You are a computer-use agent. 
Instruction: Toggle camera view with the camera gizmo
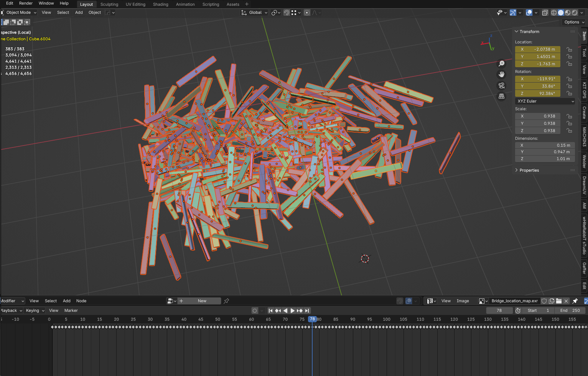pyautogui.click(x=501, y=85)
